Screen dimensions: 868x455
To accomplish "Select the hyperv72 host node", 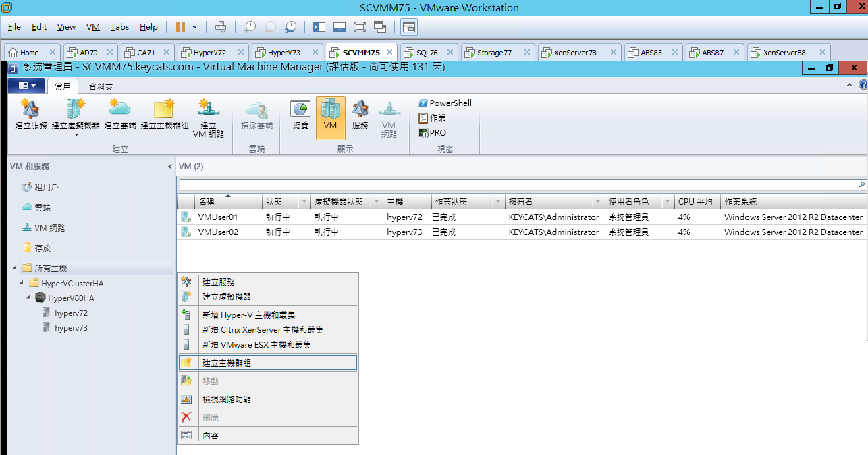I will tap(71, 313).
